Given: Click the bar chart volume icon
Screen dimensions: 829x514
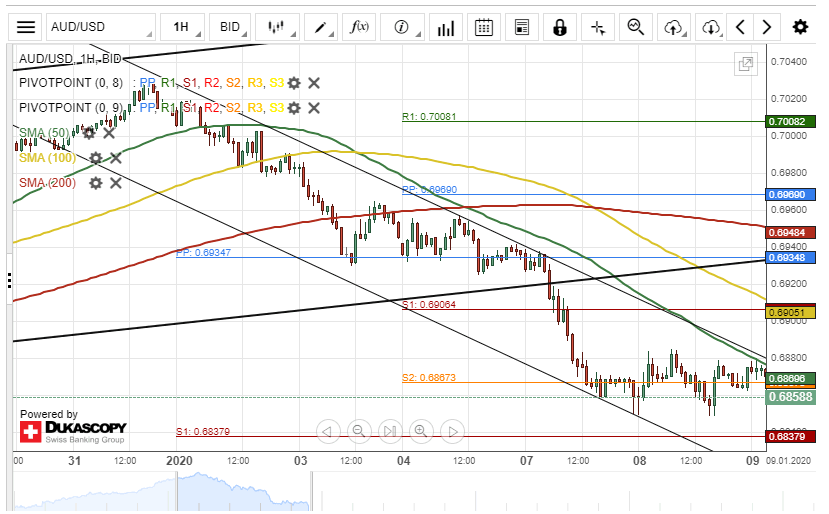Looking at the screenshot, I should [446, 27].
